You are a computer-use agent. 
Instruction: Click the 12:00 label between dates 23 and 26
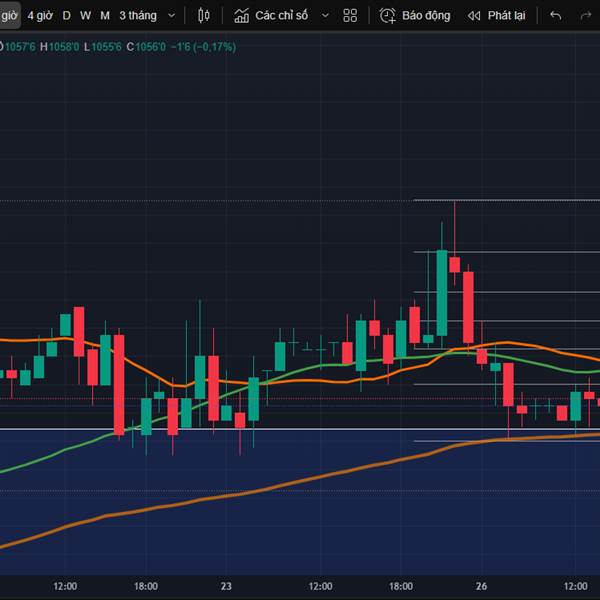pos(321,586)
